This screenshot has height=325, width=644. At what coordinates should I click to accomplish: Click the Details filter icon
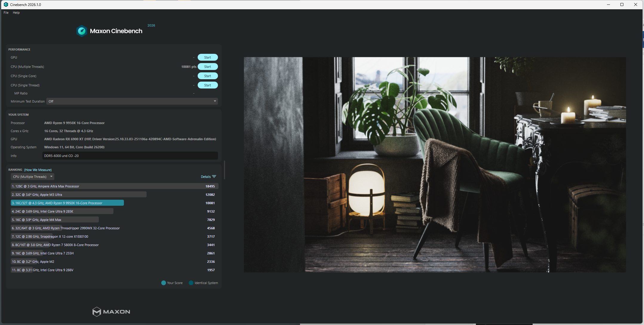(x=214, y=177)
